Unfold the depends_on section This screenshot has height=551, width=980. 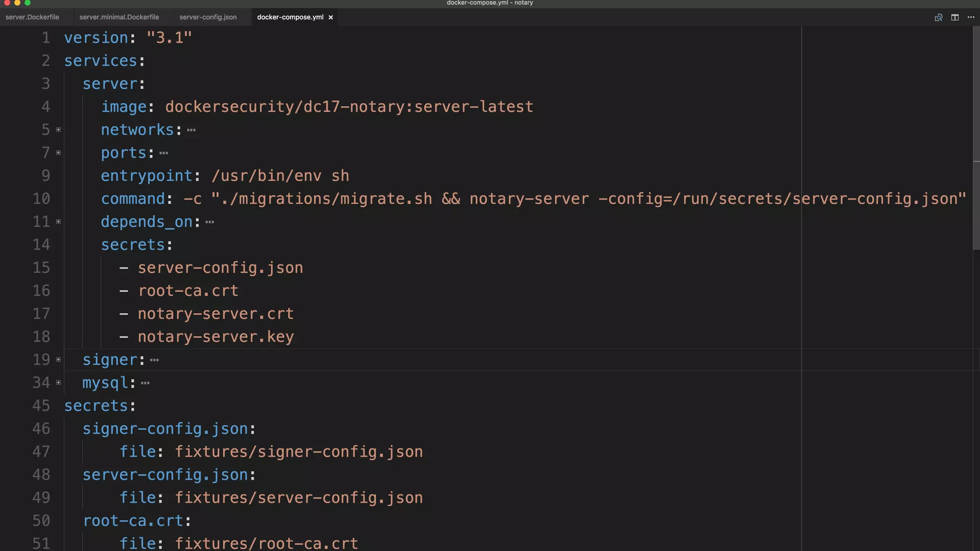(58, 221)
